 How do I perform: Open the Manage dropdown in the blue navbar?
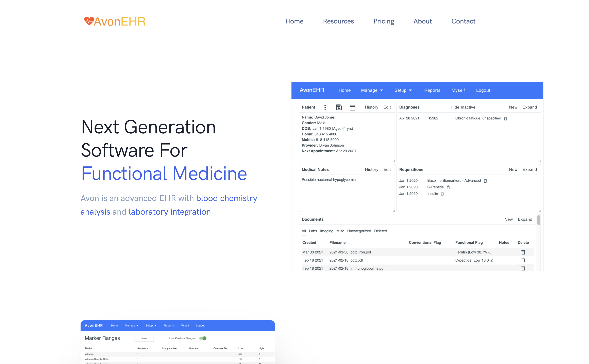point(372,90)
